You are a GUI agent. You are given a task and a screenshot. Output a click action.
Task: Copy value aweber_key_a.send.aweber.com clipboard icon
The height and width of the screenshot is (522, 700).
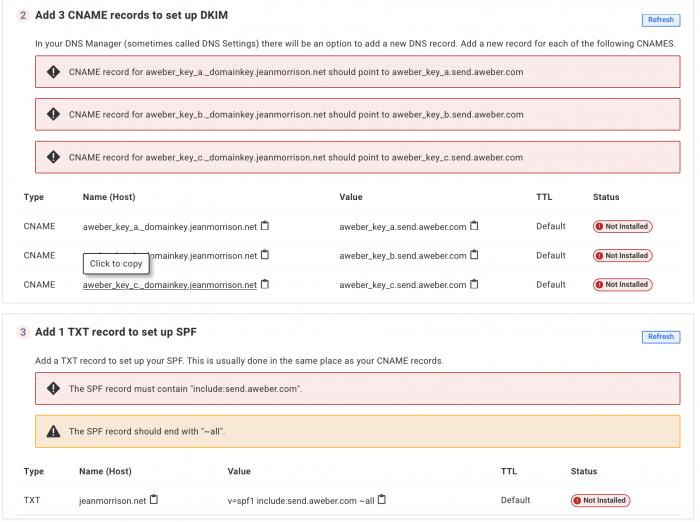pyautogui.click(x=474, y=226)
